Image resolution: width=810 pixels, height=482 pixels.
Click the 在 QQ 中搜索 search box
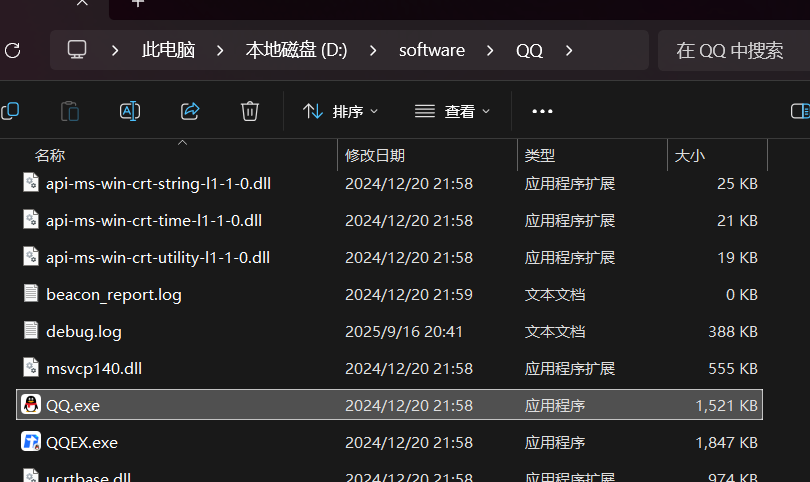click(734, 50)
